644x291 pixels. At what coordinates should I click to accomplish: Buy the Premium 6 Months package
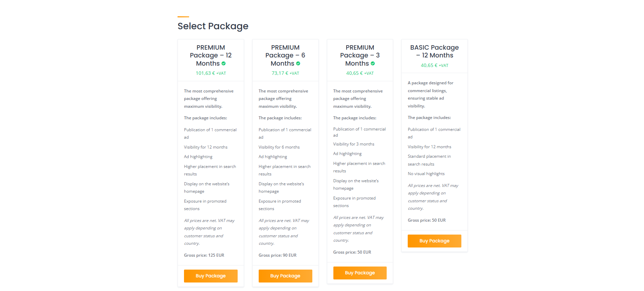[x=285, y=276]
